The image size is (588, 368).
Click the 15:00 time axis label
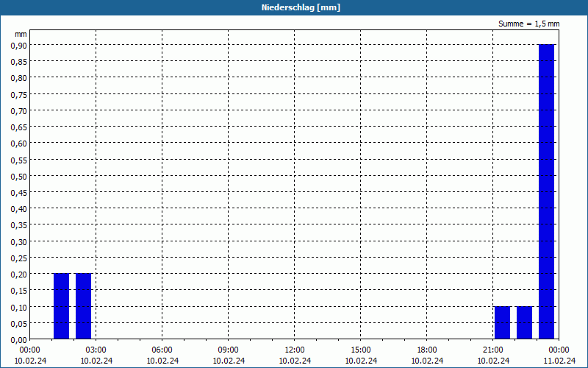point(360,350)
